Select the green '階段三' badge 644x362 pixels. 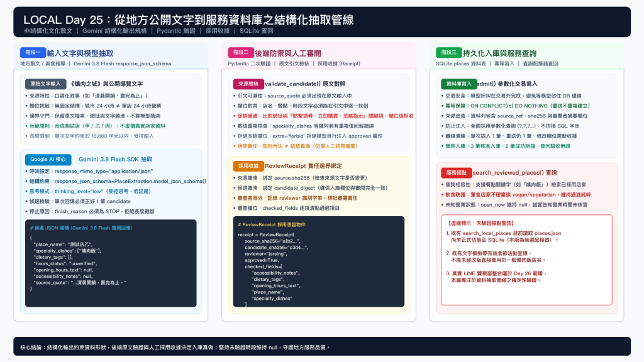point(448,53)
